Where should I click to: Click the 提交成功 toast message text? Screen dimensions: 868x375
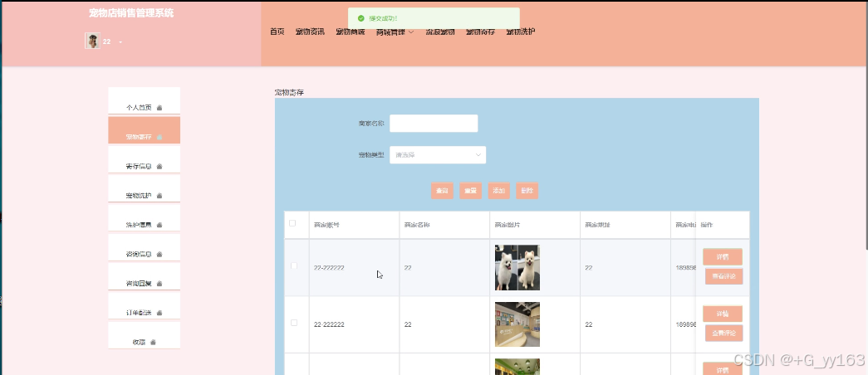point(383,18)
